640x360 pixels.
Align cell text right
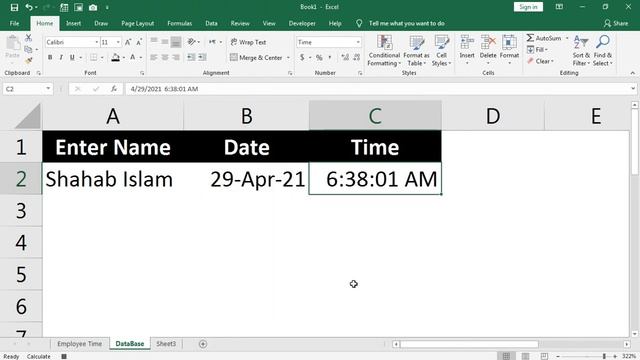(176, 58)
